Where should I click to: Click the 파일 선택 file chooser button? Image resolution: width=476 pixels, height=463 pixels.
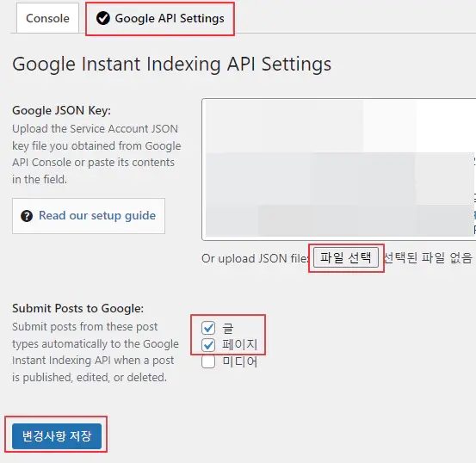coord(346,257)
